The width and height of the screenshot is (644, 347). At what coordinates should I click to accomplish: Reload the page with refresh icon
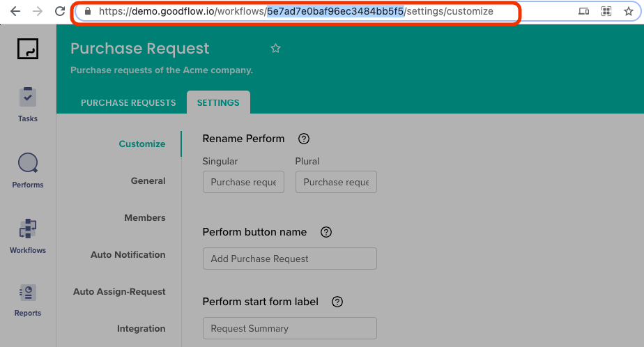pyautogui.click(x=60, y=11)
